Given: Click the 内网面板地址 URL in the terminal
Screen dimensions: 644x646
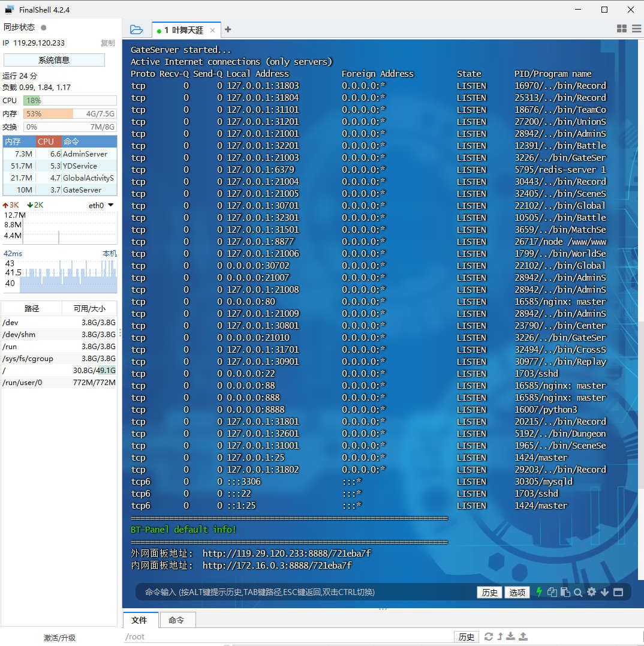Looking at the screenshot, I should click(x=277, y=565).
